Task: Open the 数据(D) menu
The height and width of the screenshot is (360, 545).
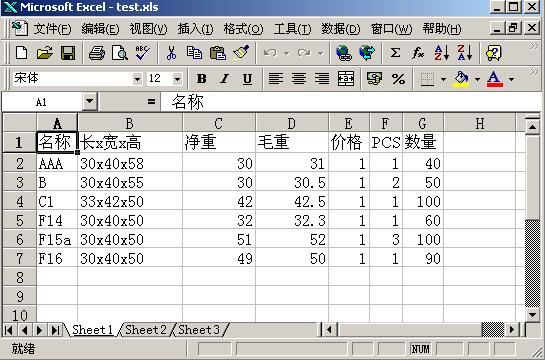Action: coord(341,29)
